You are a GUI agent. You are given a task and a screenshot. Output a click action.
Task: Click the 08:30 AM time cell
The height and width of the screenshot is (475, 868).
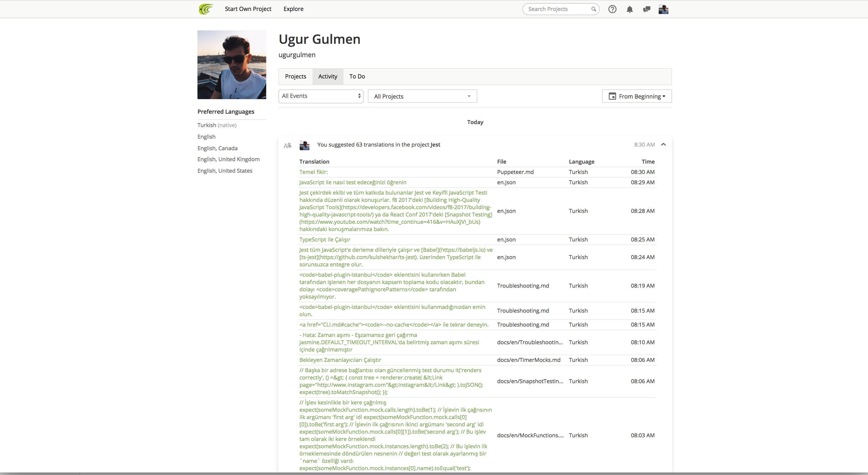[x=643, y=172]
